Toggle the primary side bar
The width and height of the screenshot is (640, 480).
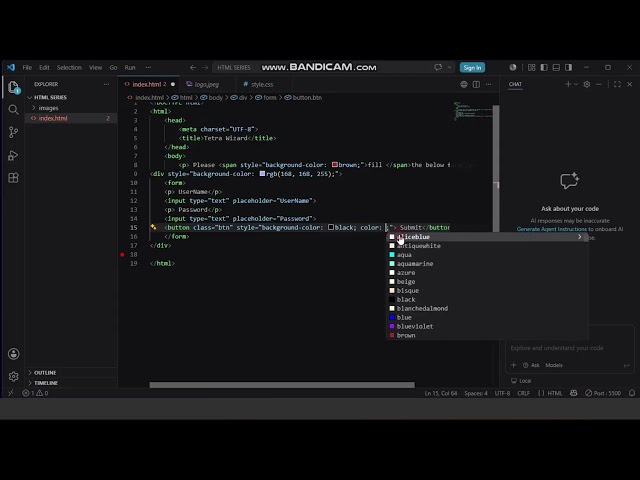[x=544, y=67]
